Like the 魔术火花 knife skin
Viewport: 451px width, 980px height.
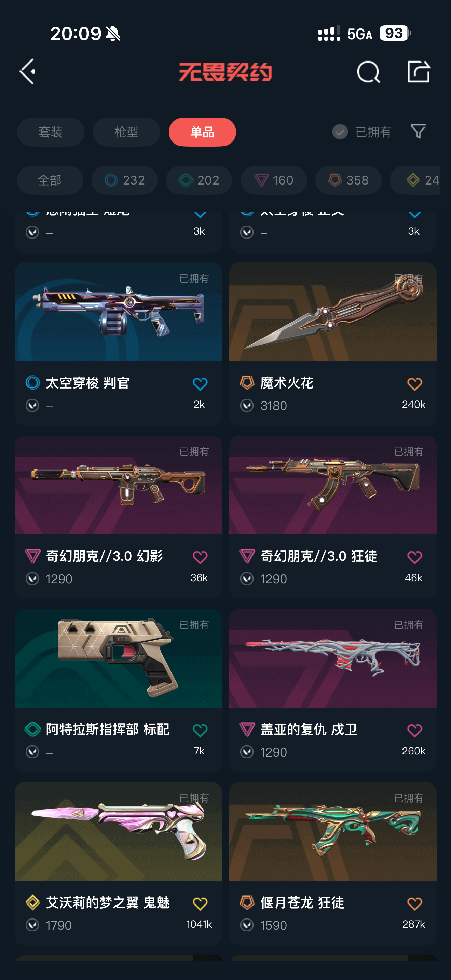(414, 384)
